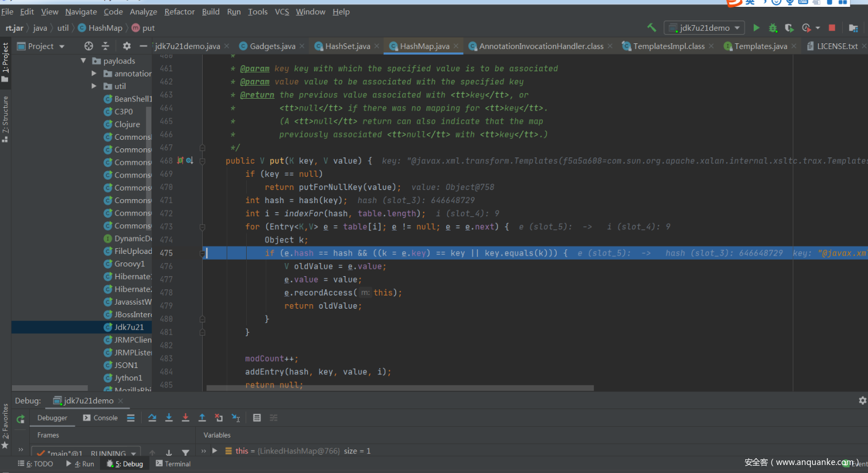Viewport: 868px width, 473px height.
Task: Collapse the code fold marker at line 473
Action: click(x=202, y=227)
